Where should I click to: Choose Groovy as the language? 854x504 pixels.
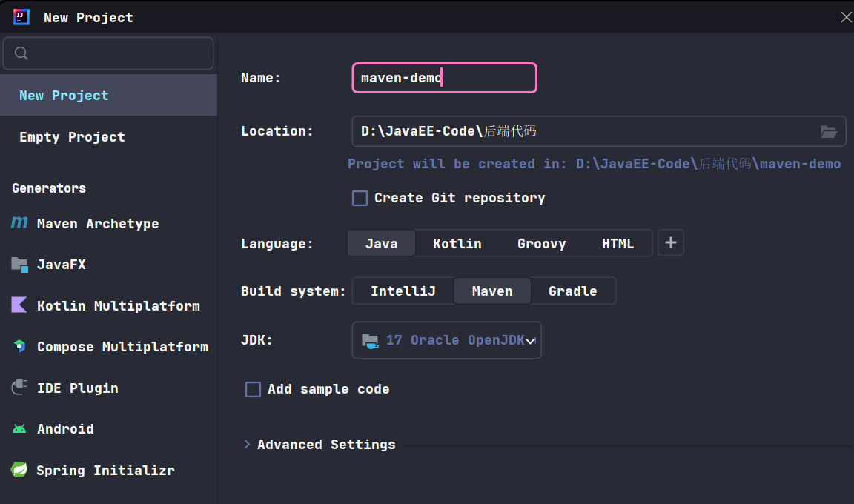(541, 243)
